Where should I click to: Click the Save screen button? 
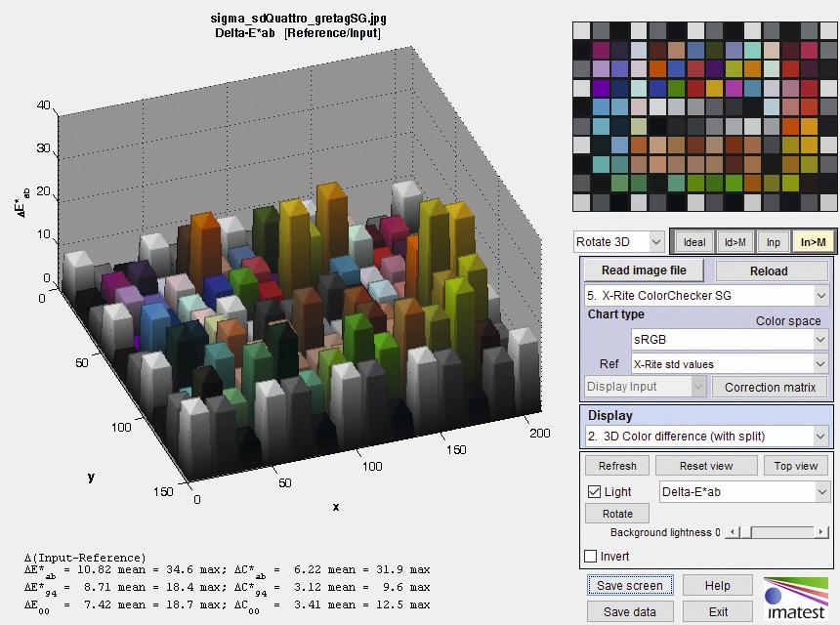pyautogui.click(x=630, y=585)
